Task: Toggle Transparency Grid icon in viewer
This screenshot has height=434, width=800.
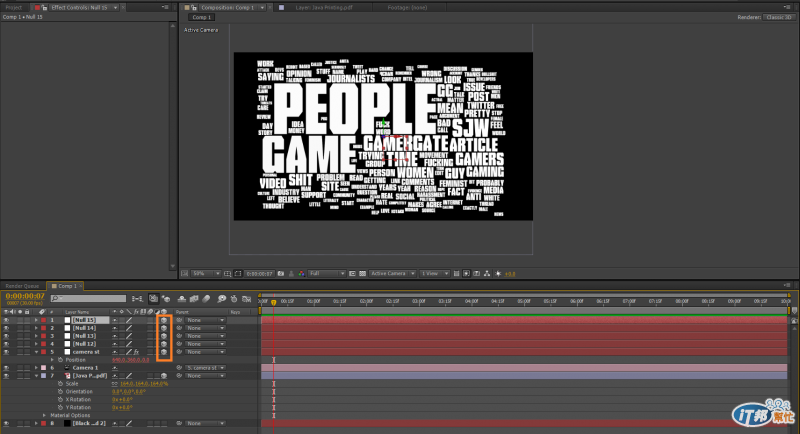Action: pos(362,274)
